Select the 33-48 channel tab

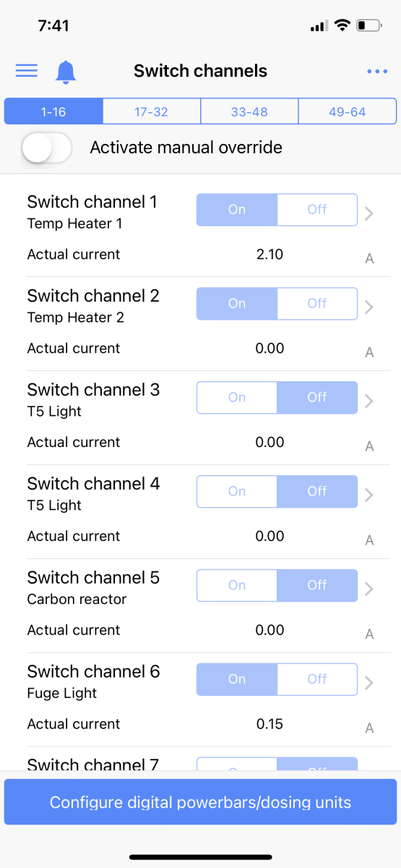click(249, 112)
